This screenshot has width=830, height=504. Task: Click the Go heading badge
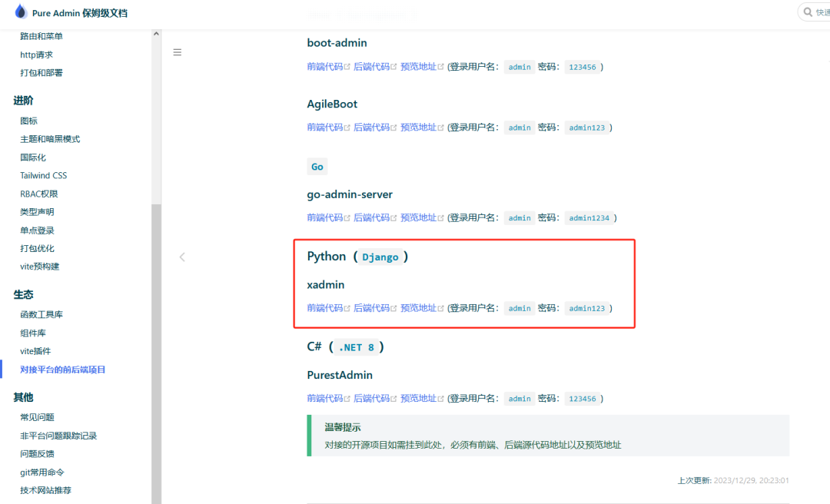[x=317, y=167]
